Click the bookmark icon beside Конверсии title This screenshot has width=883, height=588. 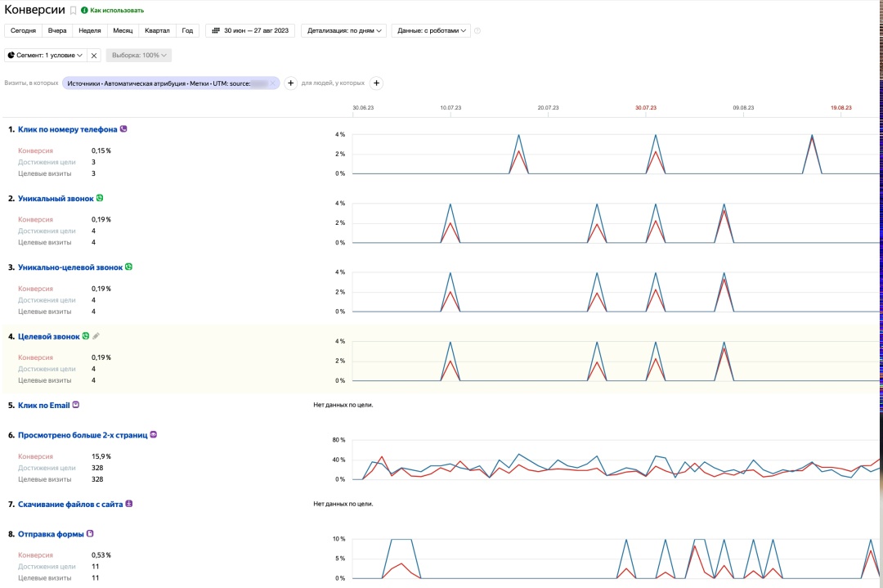click(73, 11)
